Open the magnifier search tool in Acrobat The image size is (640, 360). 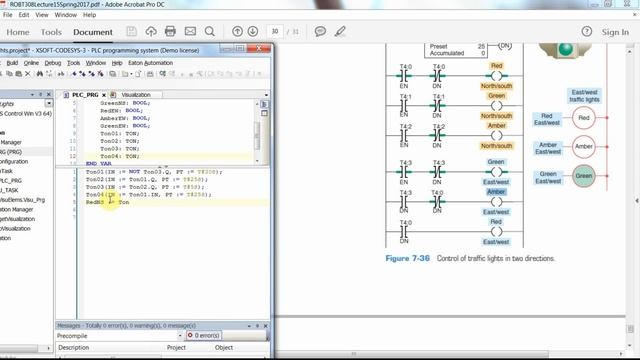(x=210, y=31)
